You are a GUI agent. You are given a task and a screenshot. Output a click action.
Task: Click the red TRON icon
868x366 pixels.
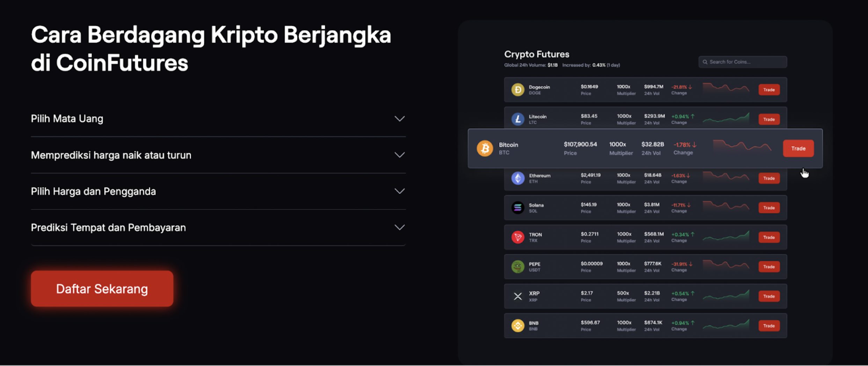pyautogui.click(x=518, y=237)
